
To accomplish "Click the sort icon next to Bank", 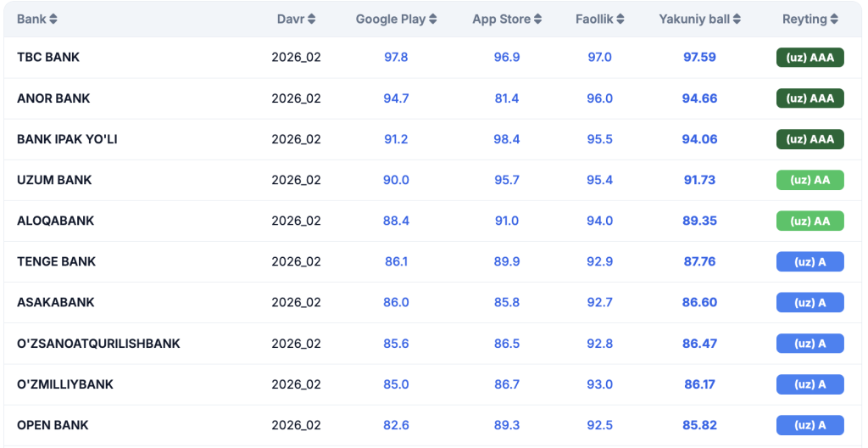I will click(54, 20).
